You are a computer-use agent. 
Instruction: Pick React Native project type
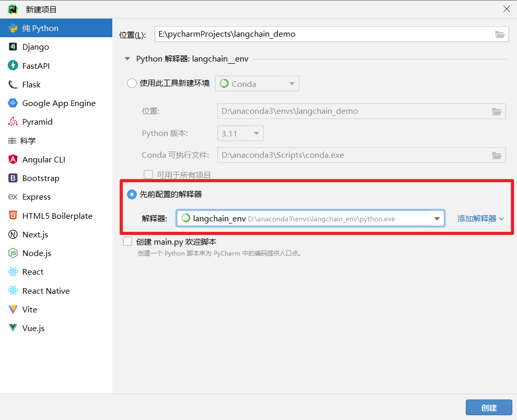(x=56, y=291)
